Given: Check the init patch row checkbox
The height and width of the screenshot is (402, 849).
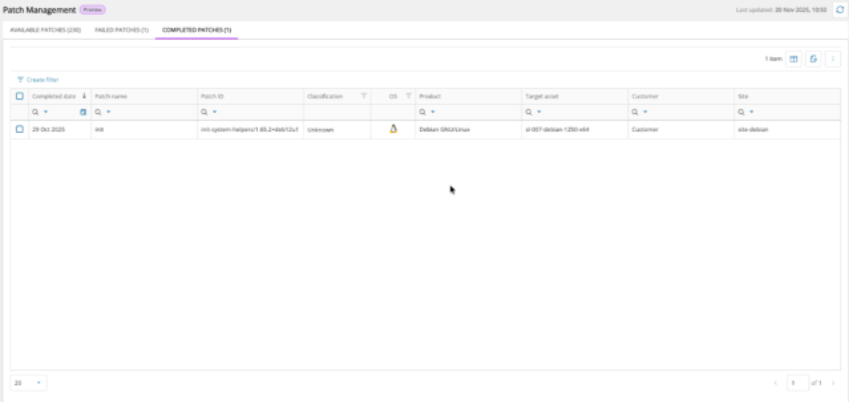Looking at the screenshot, I should pyautogui.click(x=20, y=129).
